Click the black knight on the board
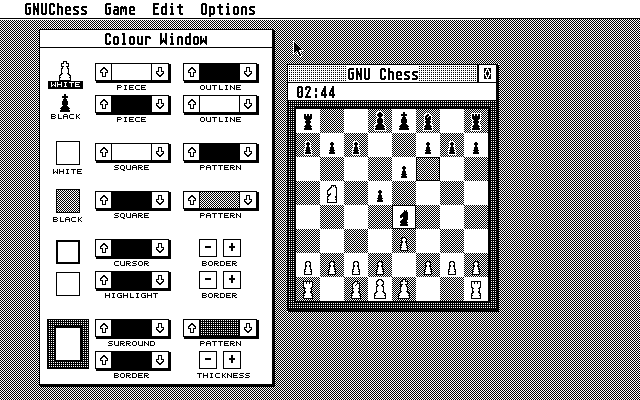The width and height of the screenshot is (640, 400). pyautogui.click(x=404, y=217)
